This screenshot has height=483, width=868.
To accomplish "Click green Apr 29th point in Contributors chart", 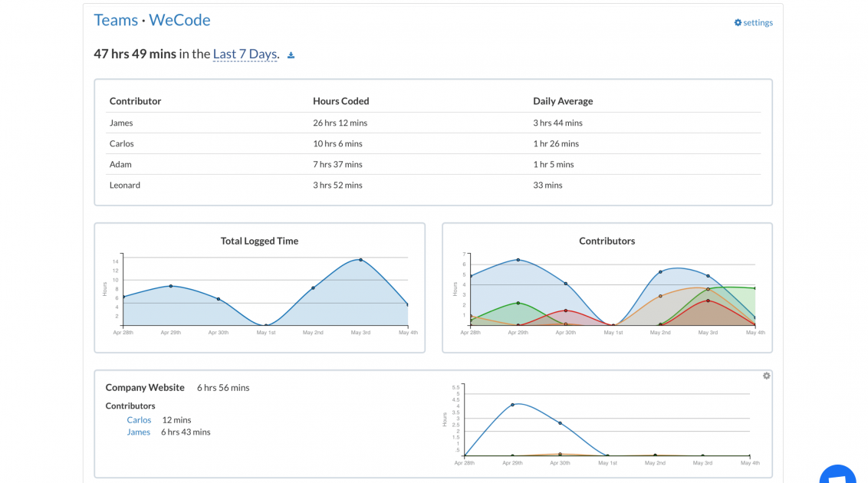I will click(518, 303).
